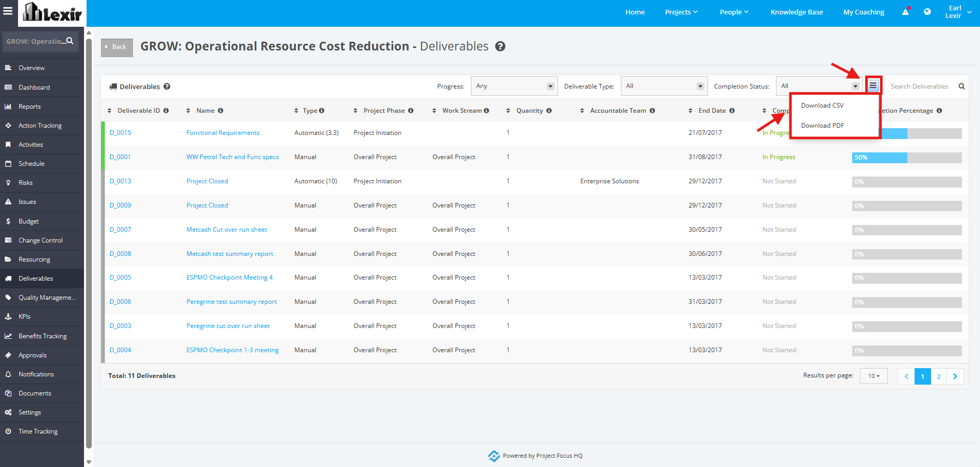Viewport: 980px width, 467px height.
Task: Click D_0013 completion progress bar at 0%
Action: (x=907, y=182)
